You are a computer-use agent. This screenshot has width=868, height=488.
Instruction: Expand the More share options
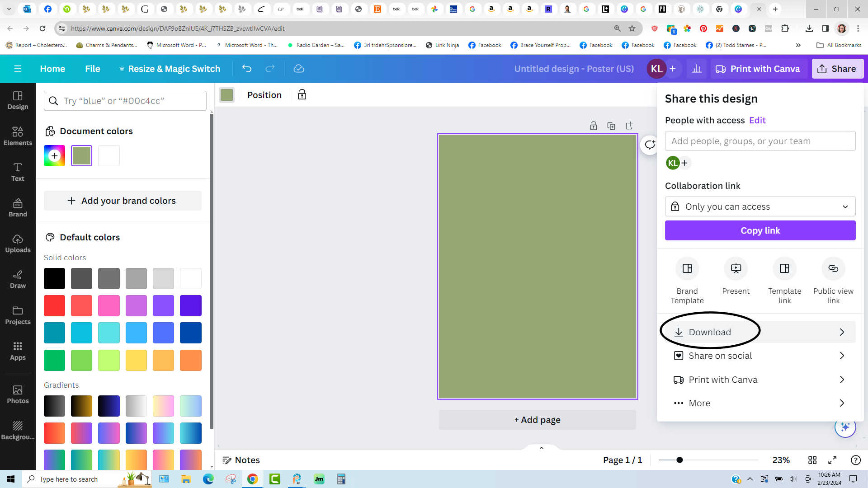760,403
